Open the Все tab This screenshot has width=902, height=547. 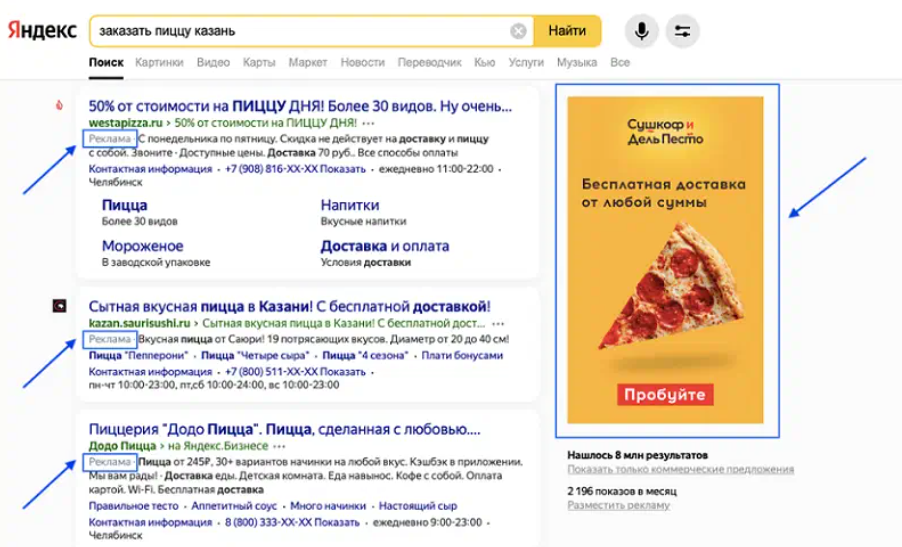pyautogui.click(x=620, y=62)
